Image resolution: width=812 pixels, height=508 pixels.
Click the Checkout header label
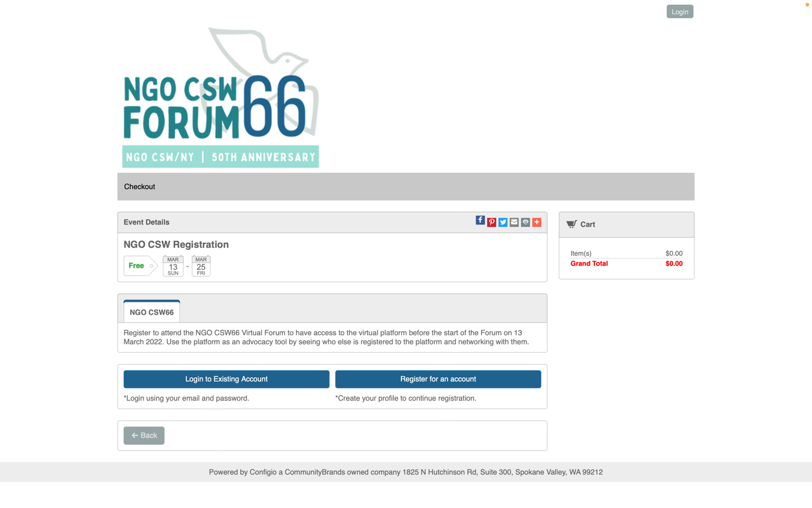click(140, 186)
